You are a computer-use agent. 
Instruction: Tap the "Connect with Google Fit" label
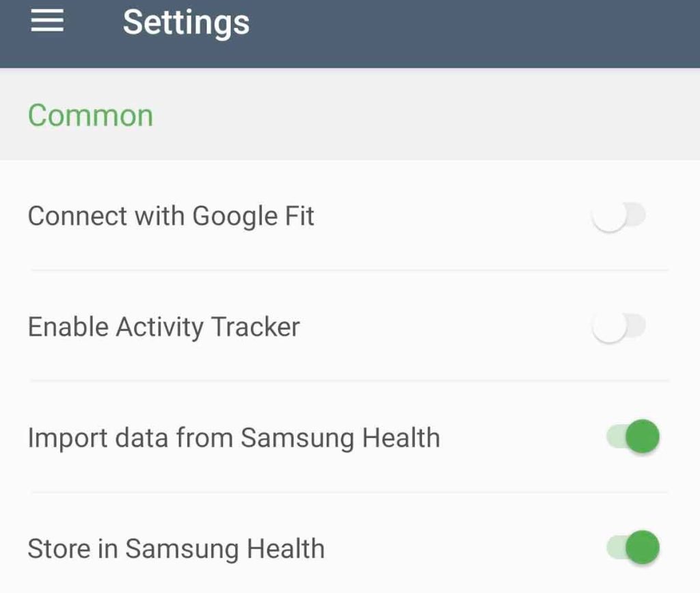point(171,217)
